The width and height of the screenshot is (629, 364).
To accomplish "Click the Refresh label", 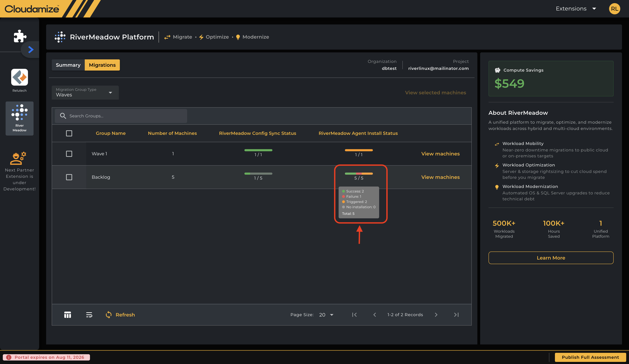I will pyautogui.click(x=125, y=315).
